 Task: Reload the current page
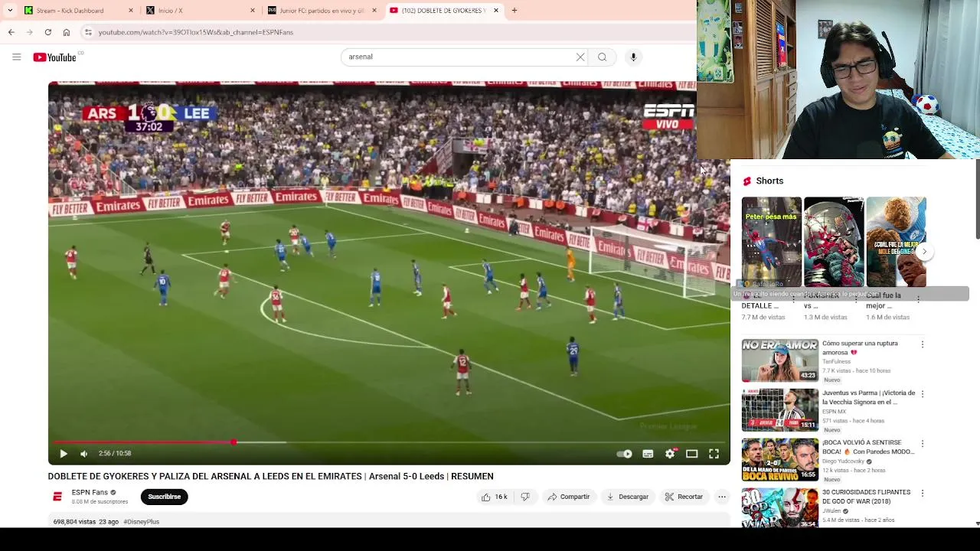(48, 32)
